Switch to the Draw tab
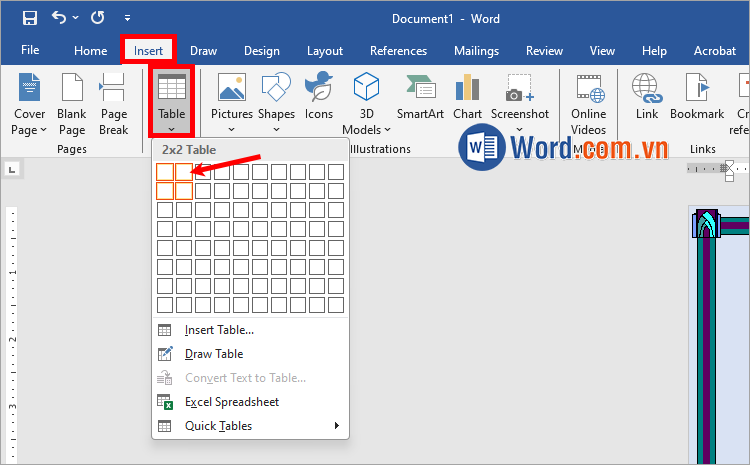750x465 pixels. pyautogui.click(x=203, y=51)
